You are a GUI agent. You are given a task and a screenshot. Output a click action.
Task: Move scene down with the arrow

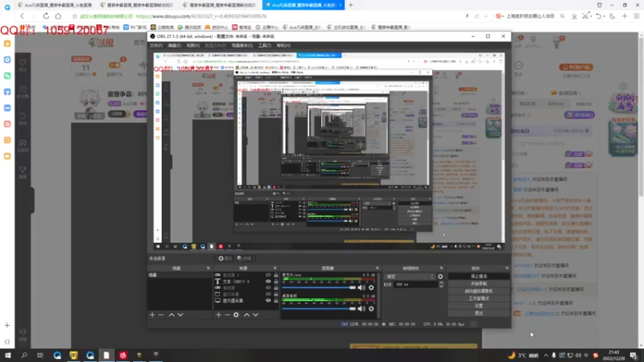point(180,315)
